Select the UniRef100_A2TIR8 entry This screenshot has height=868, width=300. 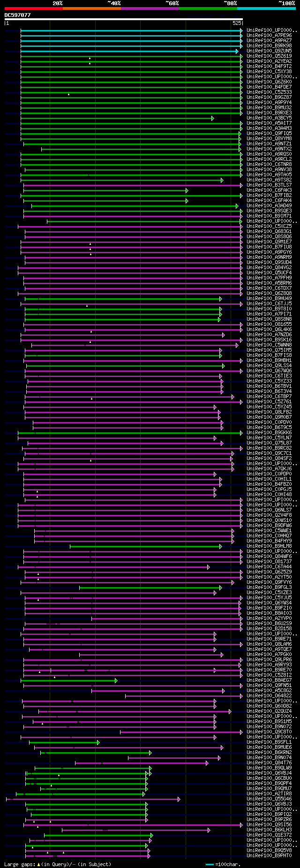pyautogui.click(x=269, y=794)
